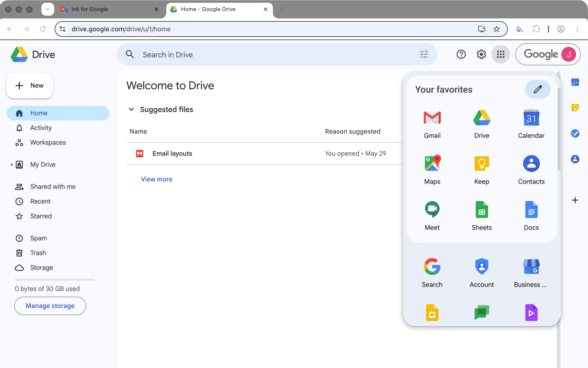Open the Chrome tab search dropdown

pyautogui.click(x=48, y=9)
